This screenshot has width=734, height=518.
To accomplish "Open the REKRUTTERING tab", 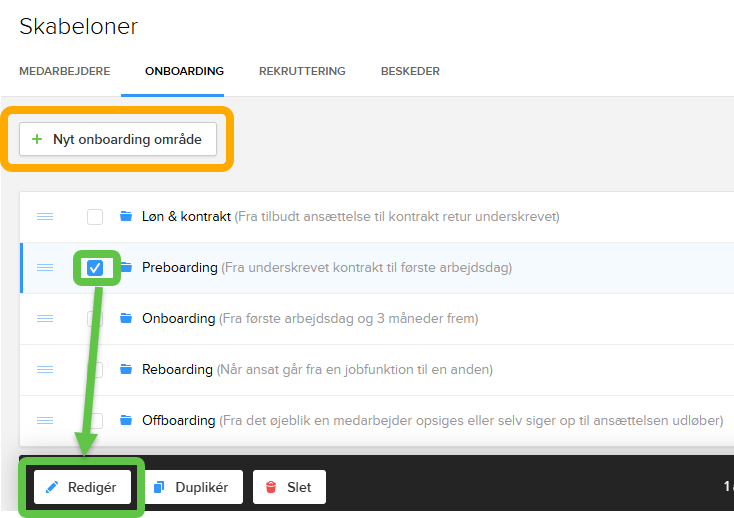I will pyautogui.click(x=302, y=71).
